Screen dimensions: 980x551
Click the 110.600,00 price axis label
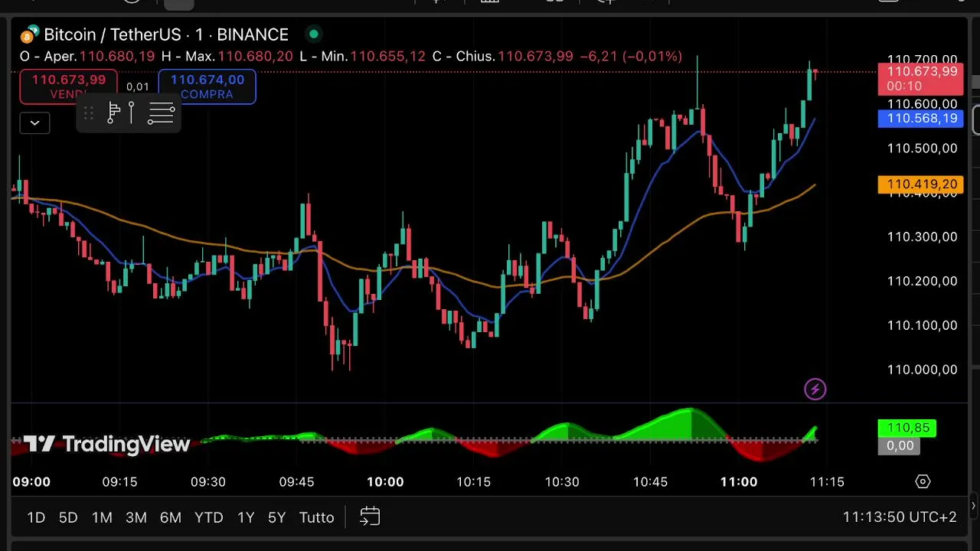[922, 104]
